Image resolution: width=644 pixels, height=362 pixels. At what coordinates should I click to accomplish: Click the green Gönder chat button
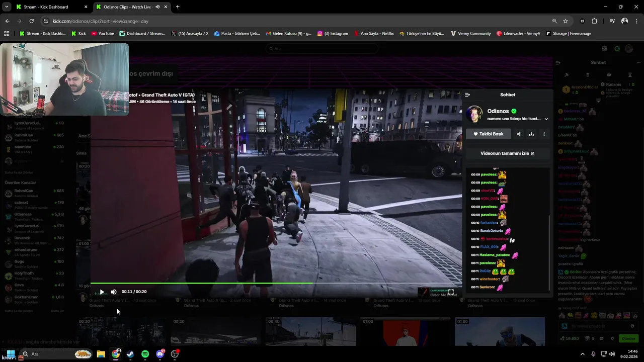click(x=628, y=338)
